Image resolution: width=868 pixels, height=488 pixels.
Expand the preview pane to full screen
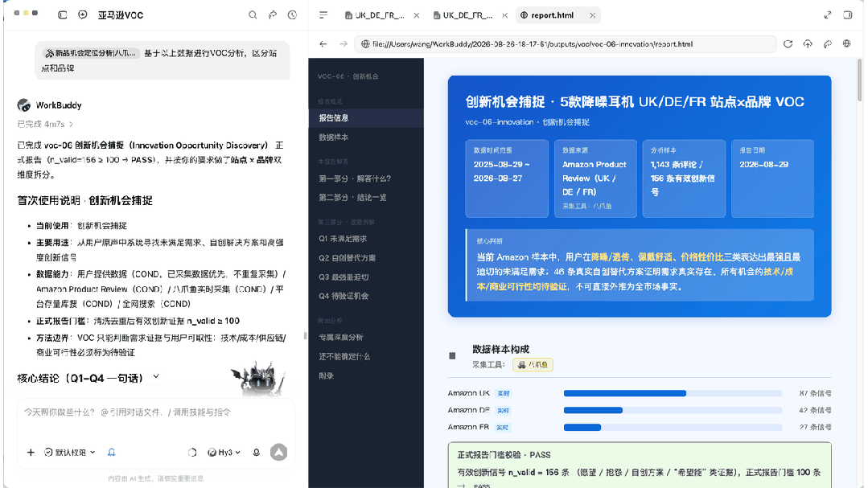828,15
